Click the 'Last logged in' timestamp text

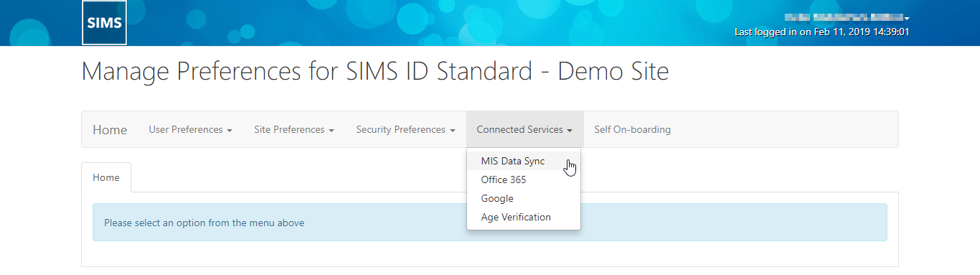[822, 32]
